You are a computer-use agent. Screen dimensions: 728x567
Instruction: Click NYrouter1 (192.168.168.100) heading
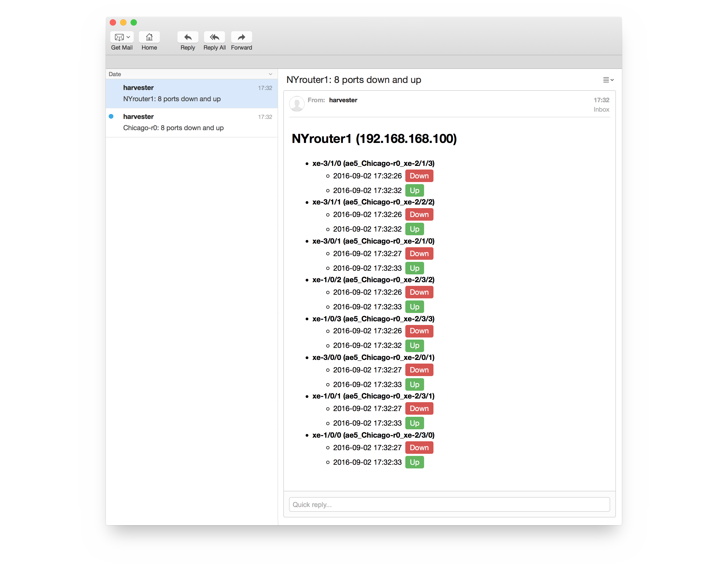[x=374, y=138]
